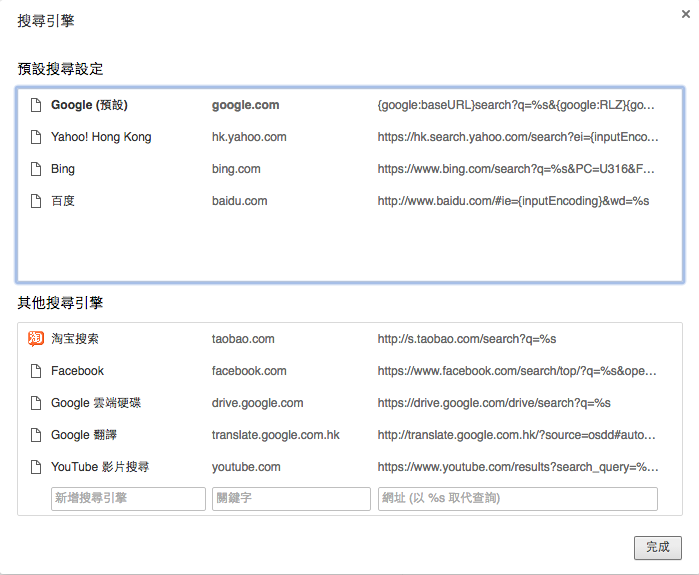Click the page icon beside Facebook
The width and height of the screenshot is (699, 575).
pos(35,371)
